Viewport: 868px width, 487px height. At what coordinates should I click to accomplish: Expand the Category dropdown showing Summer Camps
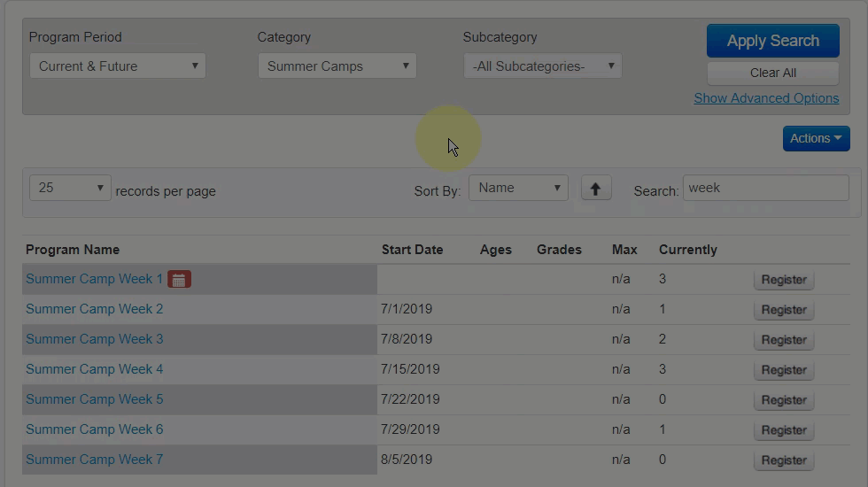coord(337,66)
